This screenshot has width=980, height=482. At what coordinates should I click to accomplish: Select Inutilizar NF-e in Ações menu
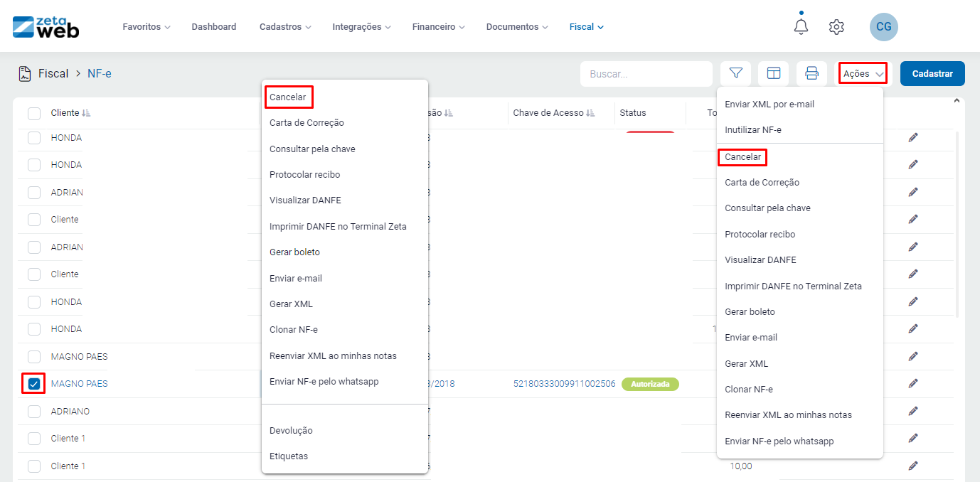[x=753, y=130]
